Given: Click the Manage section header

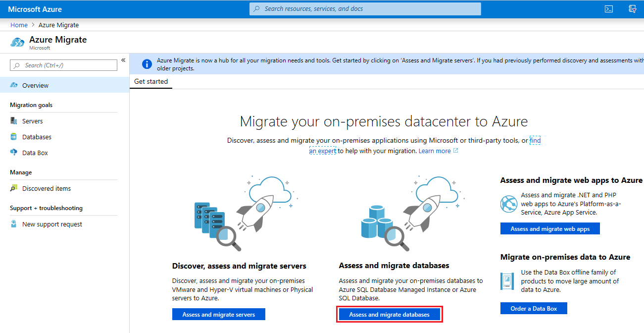Looking at the screenshot, I should (x=21, y=172).
